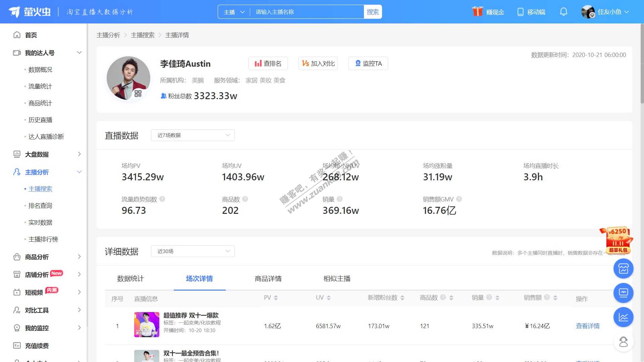
Task: Open the notification bell
Action: click(563, 12)
